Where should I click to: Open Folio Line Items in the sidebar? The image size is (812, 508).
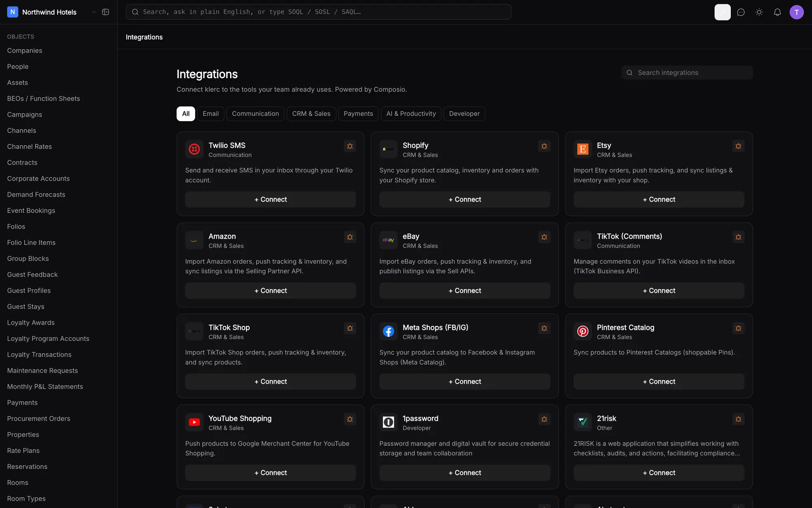point(31,243)
